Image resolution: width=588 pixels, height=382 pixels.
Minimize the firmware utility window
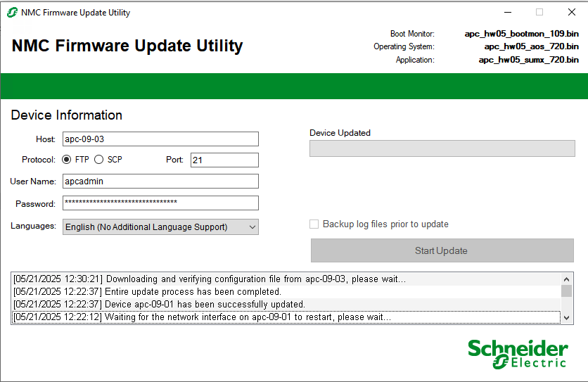click(508, 13)
